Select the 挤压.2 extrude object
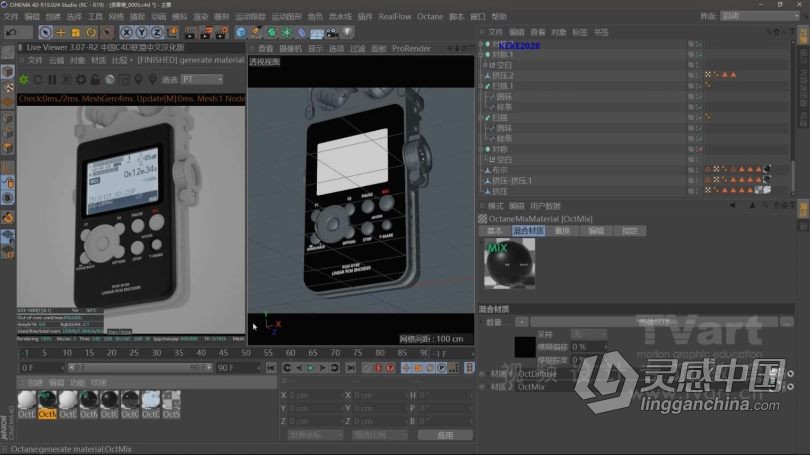Image resolution: width=810 pixels, height=455 pixels. [x=502, y=76]
